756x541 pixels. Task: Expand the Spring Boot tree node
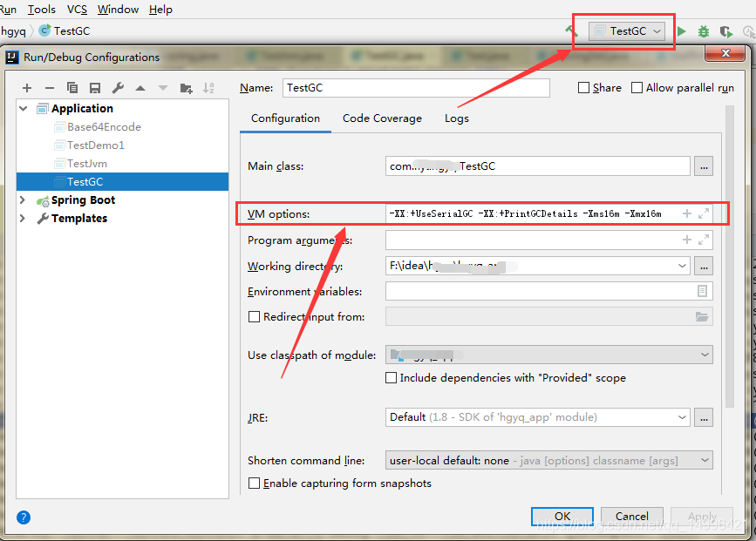click(22, 199)
